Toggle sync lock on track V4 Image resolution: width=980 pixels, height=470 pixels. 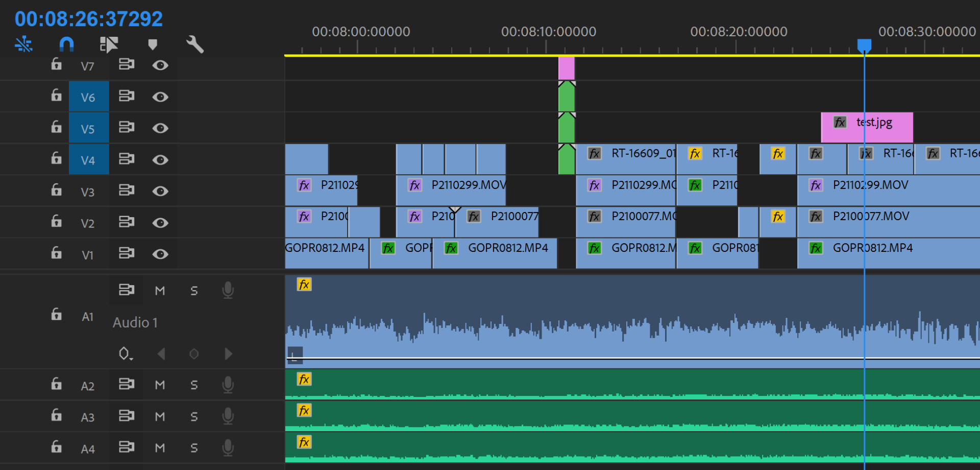coord(126,159)
